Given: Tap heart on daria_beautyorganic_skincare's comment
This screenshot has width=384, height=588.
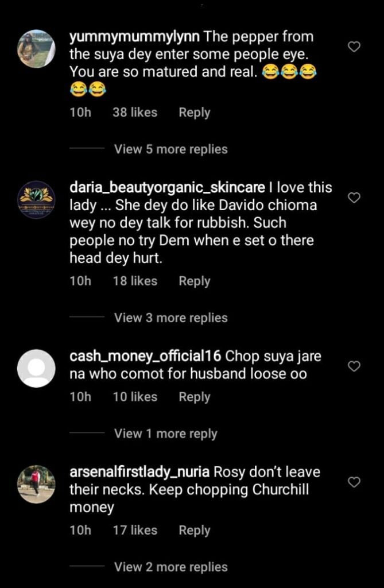Looking at the screenshot, I should tap(354, 198).
